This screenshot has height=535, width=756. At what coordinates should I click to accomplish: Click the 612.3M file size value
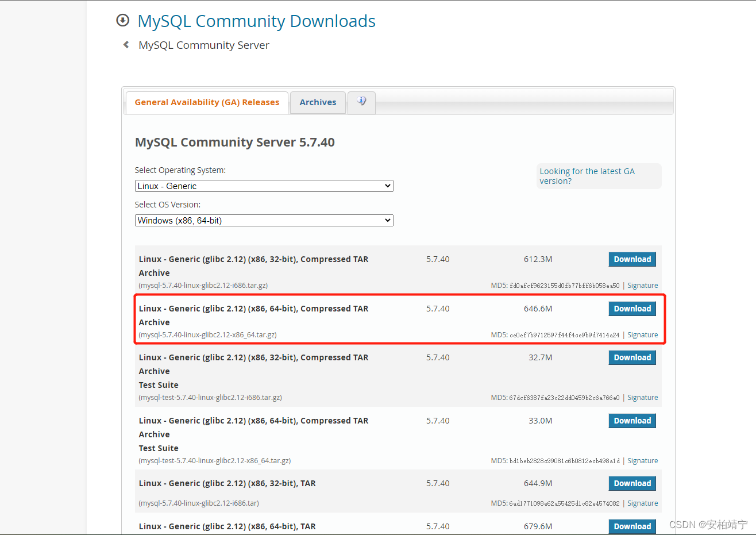pyautogui.click(x=538, y=259)
